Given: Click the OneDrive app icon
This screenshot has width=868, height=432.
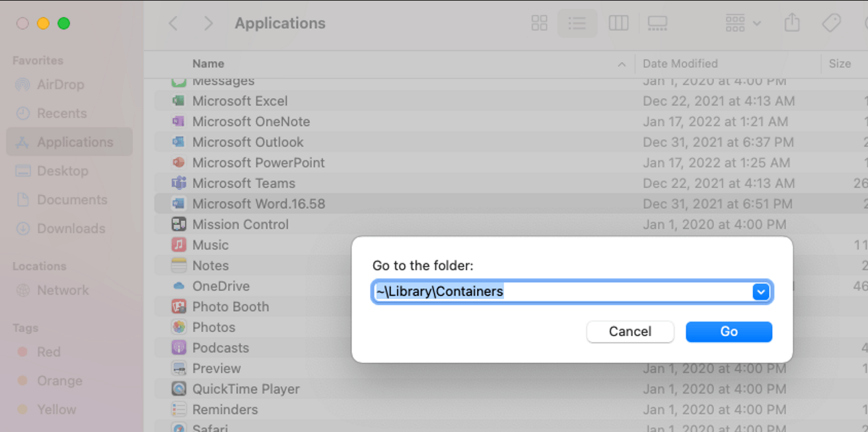Looking at the screenshot, I should [179, 286].
